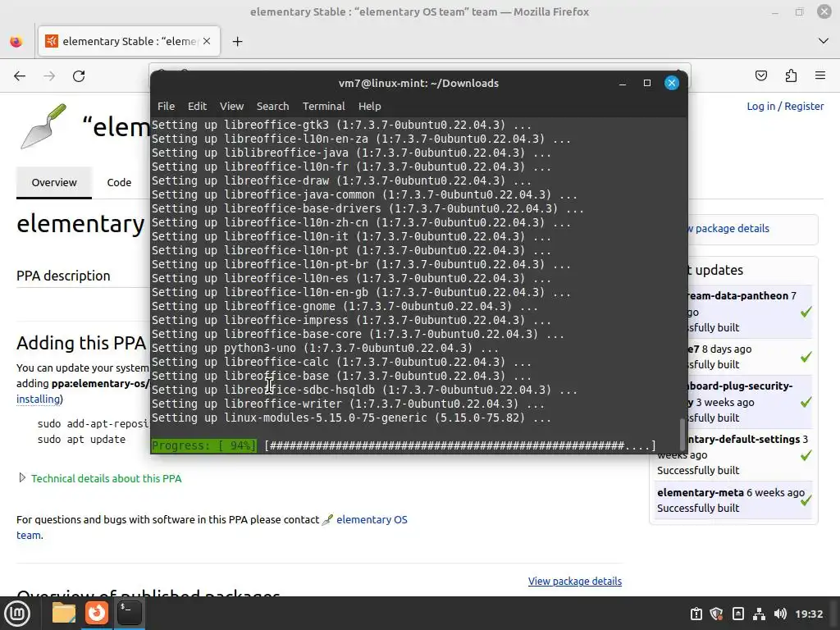Click the terminal vertical scrollbar thumb
840x630 pixels.
(682, 435)
